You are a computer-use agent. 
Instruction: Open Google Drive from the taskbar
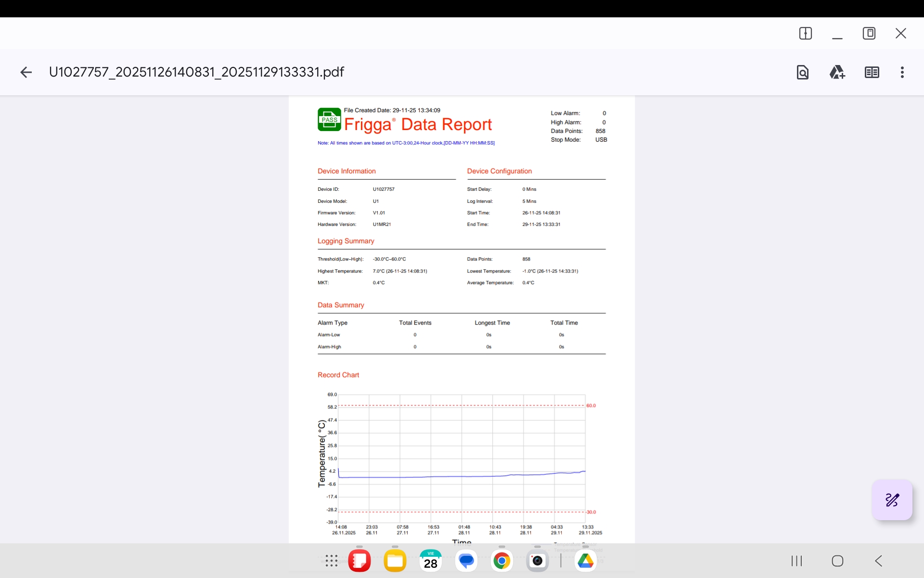tap(585, 561)
